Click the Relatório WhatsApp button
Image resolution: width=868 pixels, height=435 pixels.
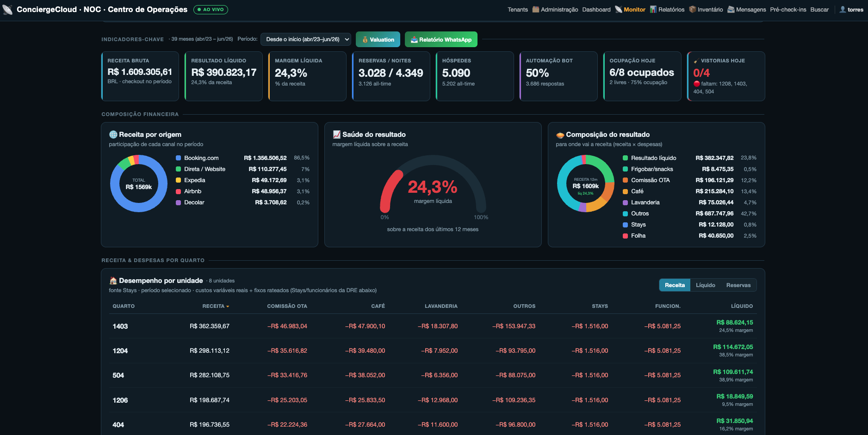[441, 39]
